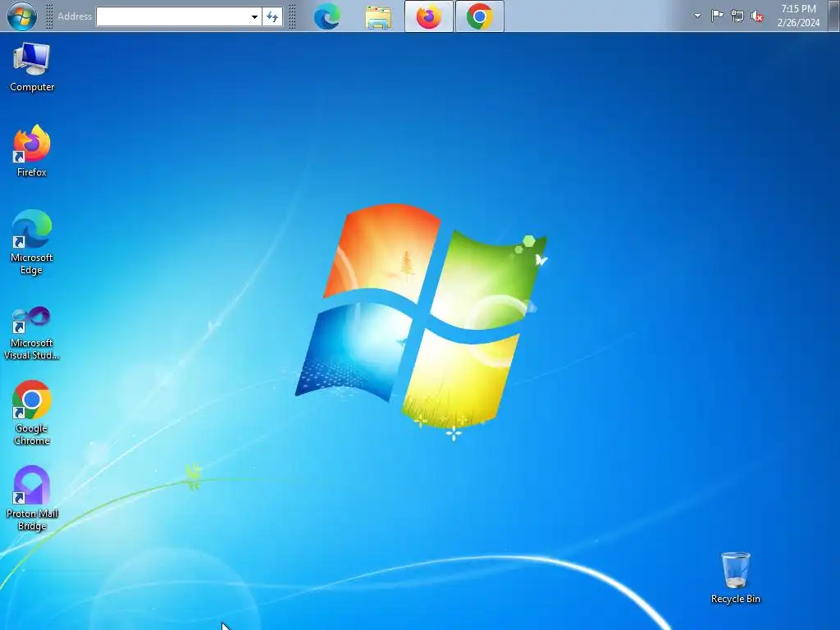
Task: Select the Google Chrome desktop shortcut
Action: click(x=32, y=413)
